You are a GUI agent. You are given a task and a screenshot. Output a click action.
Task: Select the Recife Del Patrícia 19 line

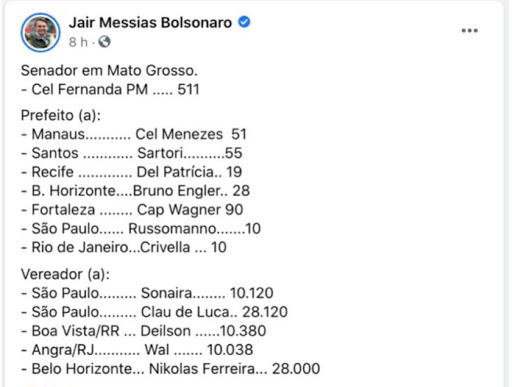132,172
